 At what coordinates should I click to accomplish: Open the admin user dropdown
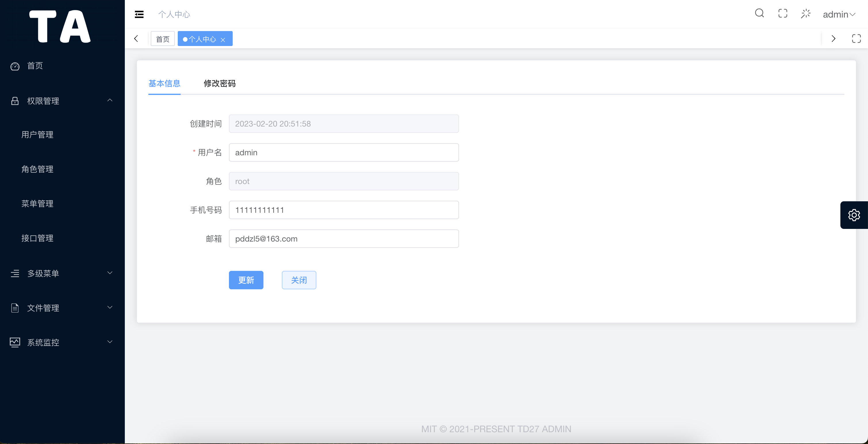(839, 14)
